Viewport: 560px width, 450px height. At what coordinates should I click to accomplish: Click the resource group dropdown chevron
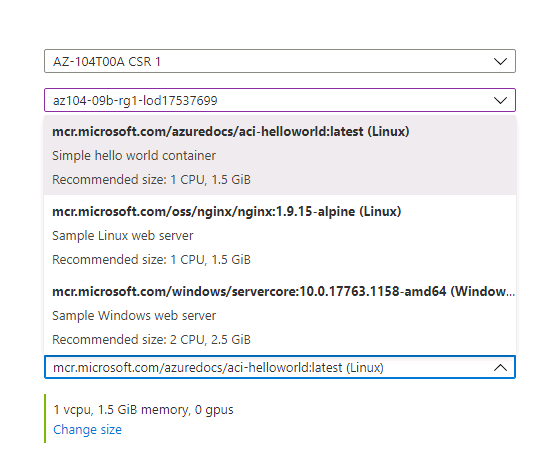pos(500,100)
